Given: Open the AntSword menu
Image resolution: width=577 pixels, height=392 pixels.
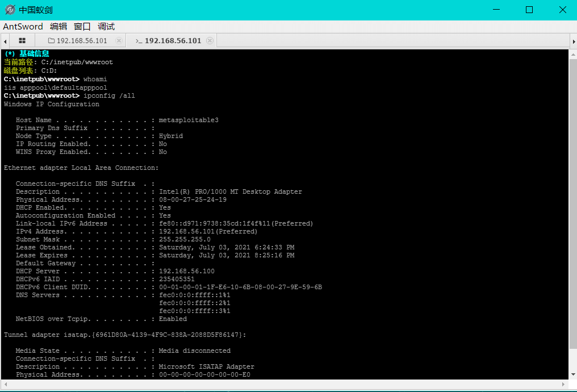Looking at the screenshot, I should click(23, 27).
